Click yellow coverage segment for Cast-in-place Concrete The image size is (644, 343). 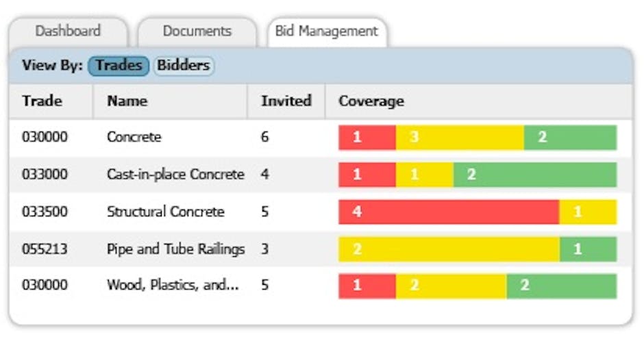pos(425,175)
